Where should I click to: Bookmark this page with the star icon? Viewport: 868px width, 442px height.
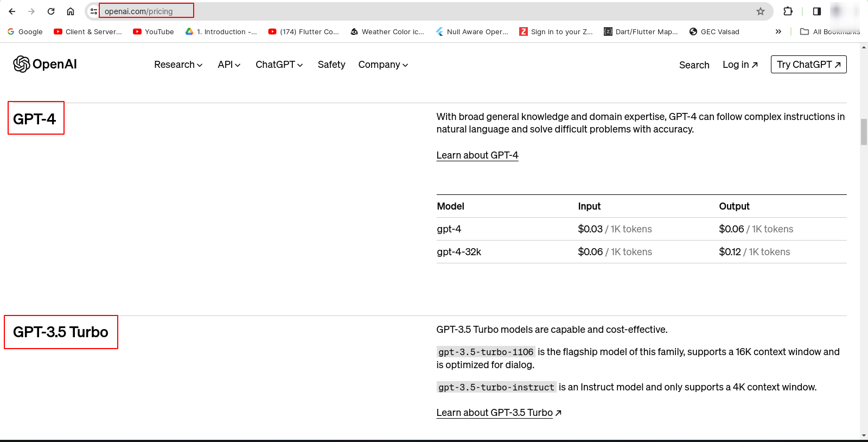[761, 11]
